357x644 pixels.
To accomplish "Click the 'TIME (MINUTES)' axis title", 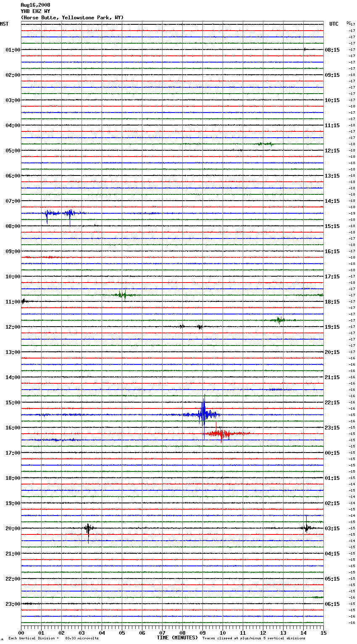I will point(177,638).
